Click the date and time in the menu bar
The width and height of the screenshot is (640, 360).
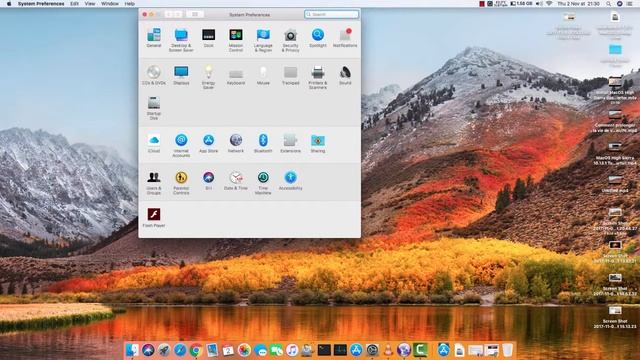pyautogui.click(x=578, y=4)
